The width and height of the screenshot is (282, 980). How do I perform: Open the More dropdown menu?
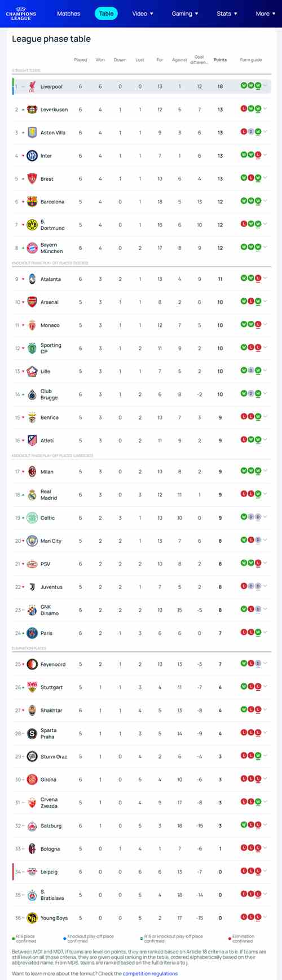click(266, 14)
